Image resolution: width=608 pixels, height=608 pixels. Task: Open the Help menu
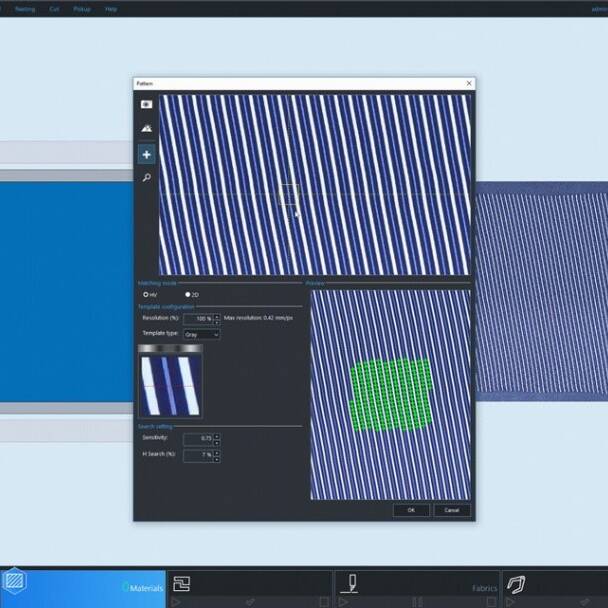click(111, 8)
